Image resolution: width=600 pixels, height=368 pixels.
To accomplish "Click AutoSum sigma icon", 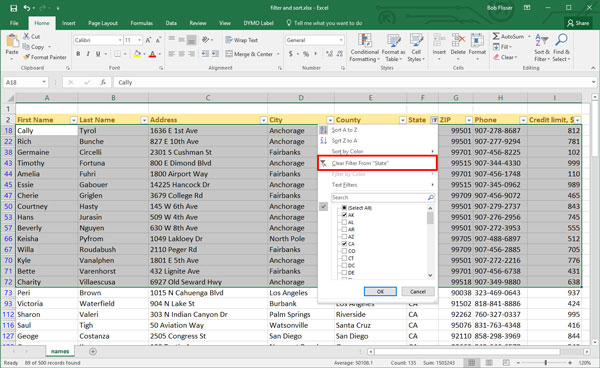I will pos(496,36).
